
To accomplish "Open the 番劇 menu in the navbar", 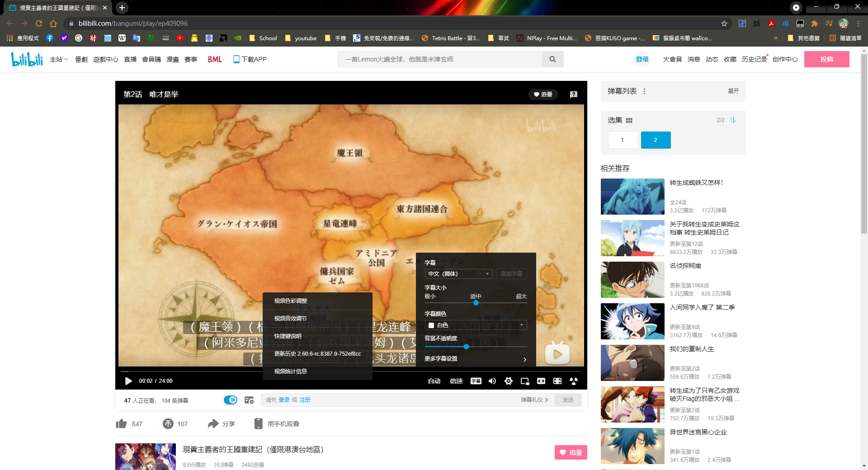I will coord(81,59).
